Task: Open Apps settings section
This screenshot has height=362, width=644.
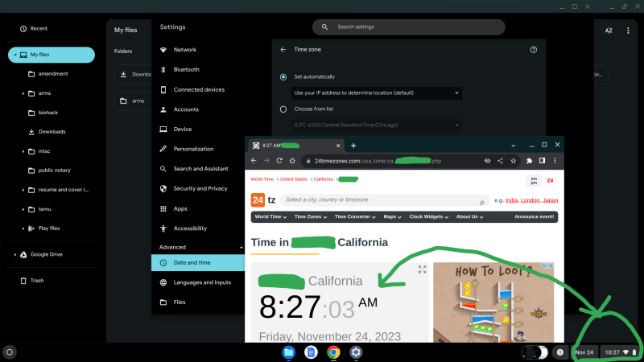Action: [180, 208]
